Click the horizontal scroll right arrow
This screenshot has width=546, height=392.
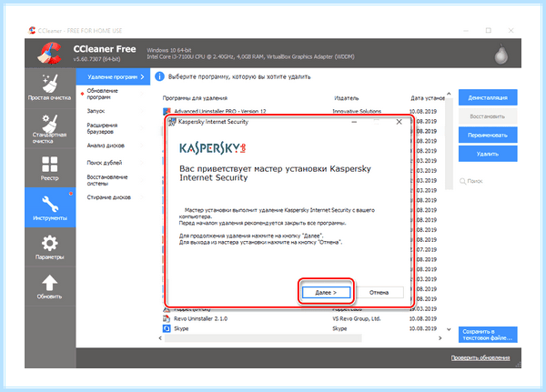point(440,338)
